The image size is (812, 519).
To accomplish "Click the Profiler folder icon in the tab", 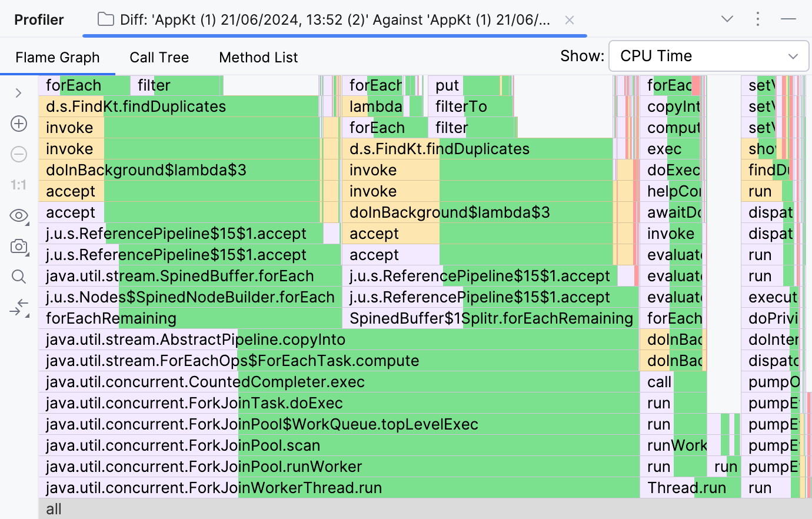I will (x=106, y=19).
